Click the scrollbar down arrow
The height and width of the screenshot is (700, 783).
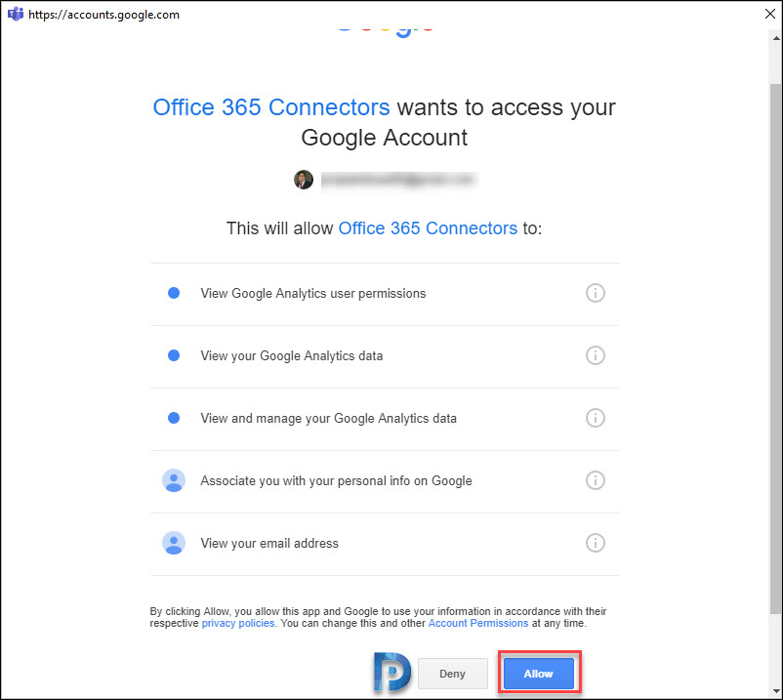pos(776,691)
